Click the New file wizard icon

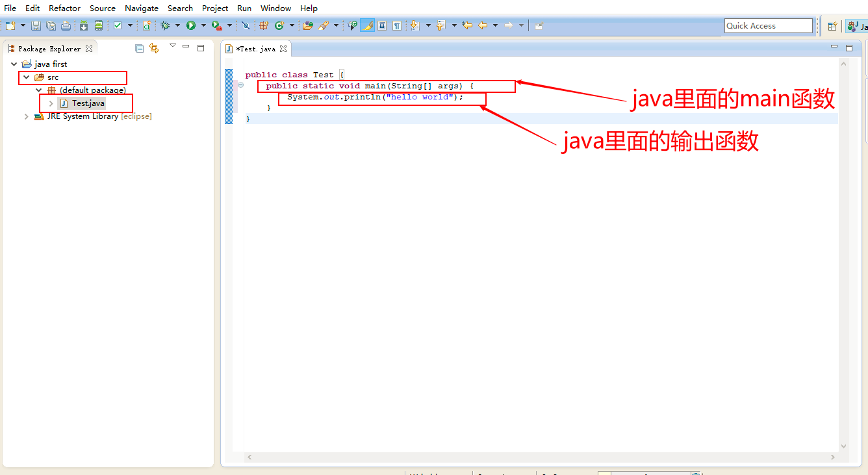10,25
